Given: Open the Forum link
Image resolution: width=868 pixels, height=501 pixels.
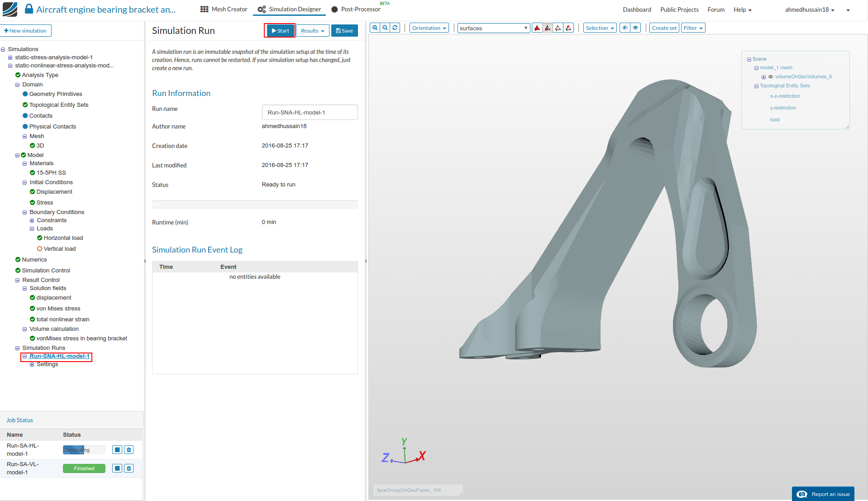Looking at the screenshot, I should 716,10.
